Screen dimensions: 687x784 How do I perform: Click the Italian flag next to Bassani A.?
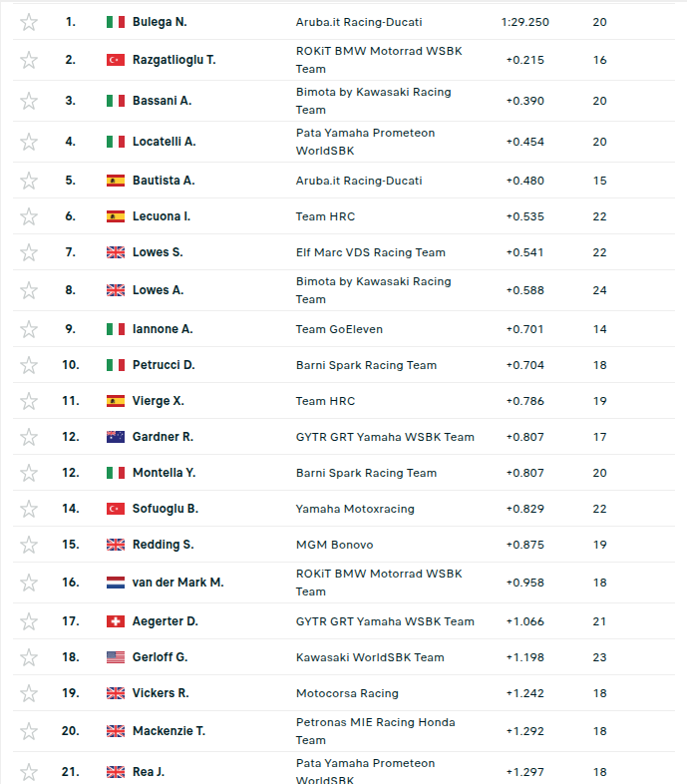(x=116, y=101)
